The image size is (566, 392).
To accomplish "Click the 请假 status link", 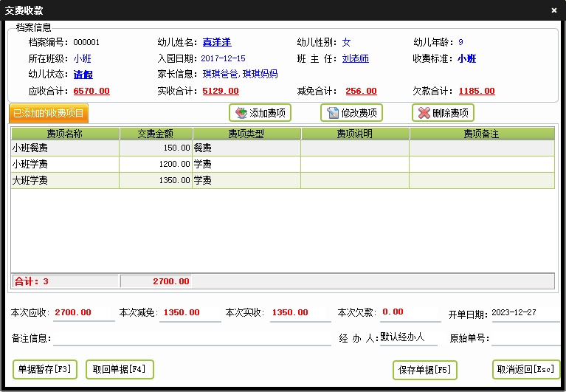I will coord(83,75).
